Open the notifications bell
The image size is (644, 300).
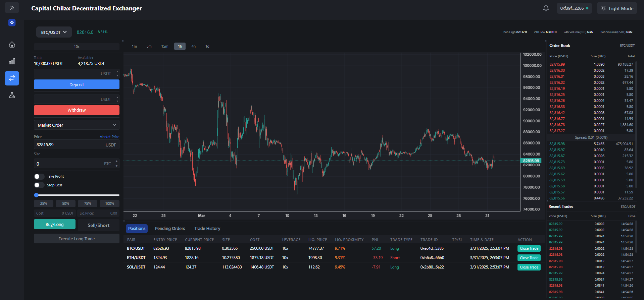point(546,8)
